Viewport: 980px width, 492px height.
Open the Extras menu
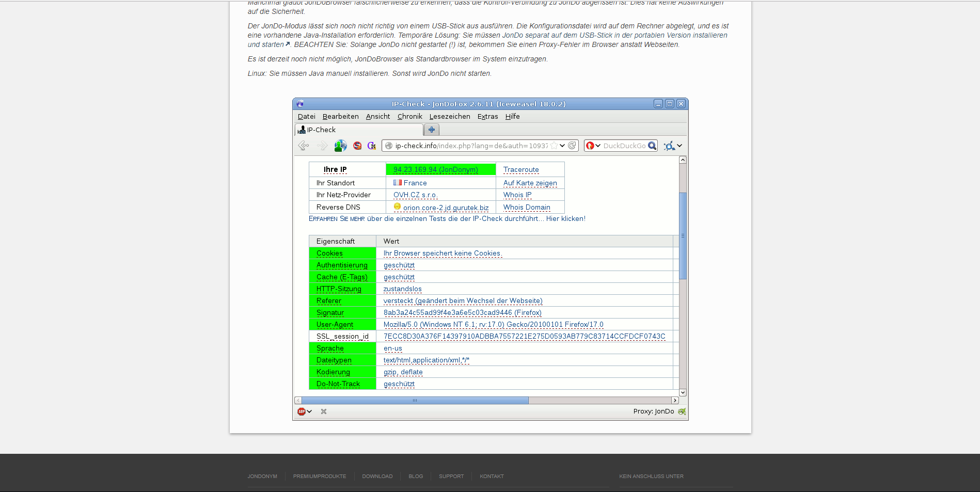[488, 117]
